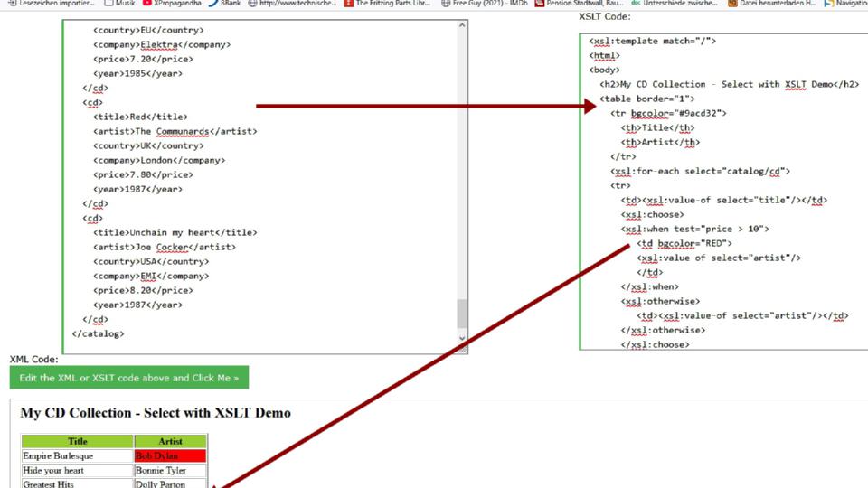
Task: Open the Datei herunterladen bookmark
Action: [771, 4]
